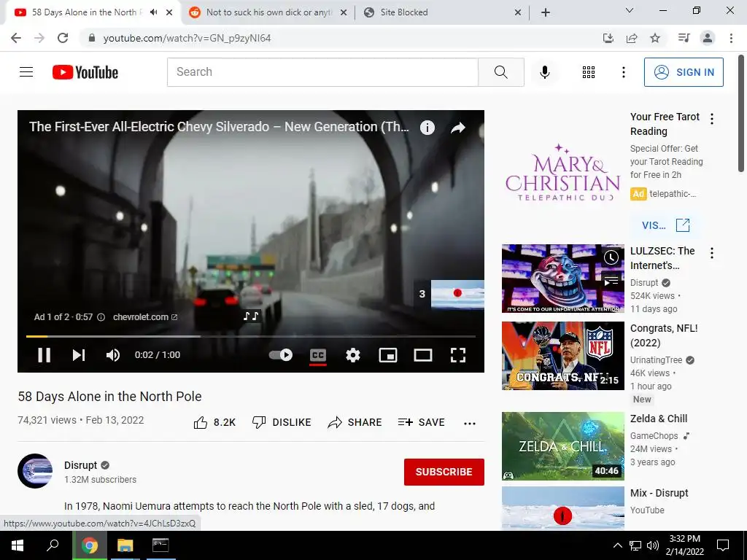Open Windows notification center
Screen dimensions: 747x560
[x=723, y=545]
